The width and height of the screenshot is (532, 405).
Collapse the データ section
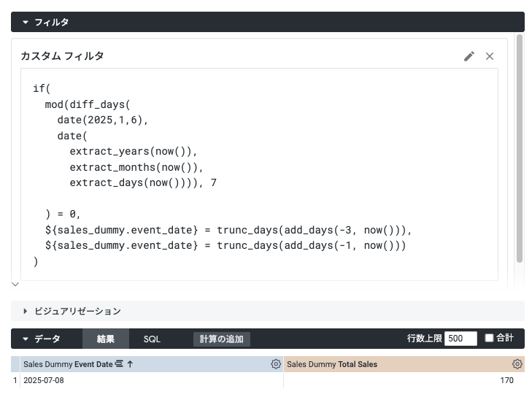point(26,339)
